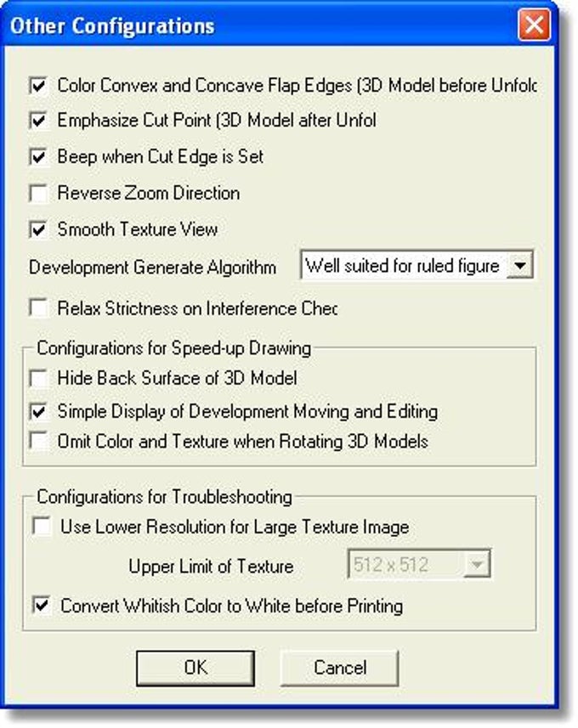This screenshot has width=578, height=728.
Task: Open the Development Generate Algorithm combo box
Action: tap(416, 266)
